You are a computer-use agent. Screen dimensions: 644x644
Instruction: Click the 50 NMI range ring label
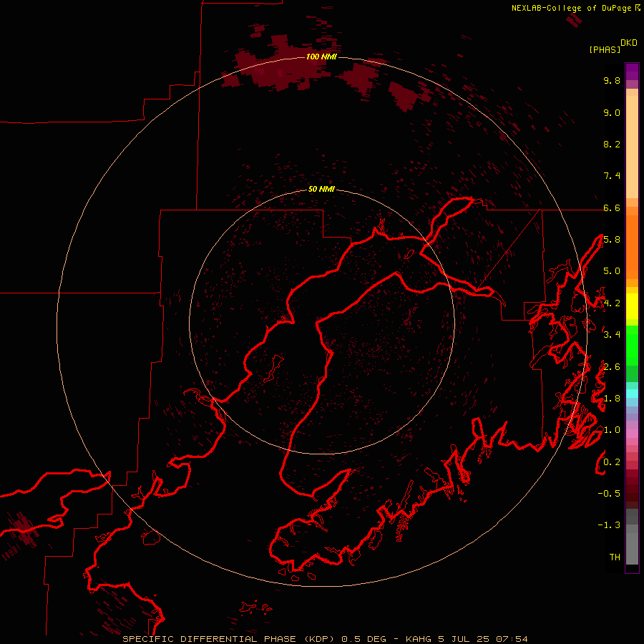point(321,189)
